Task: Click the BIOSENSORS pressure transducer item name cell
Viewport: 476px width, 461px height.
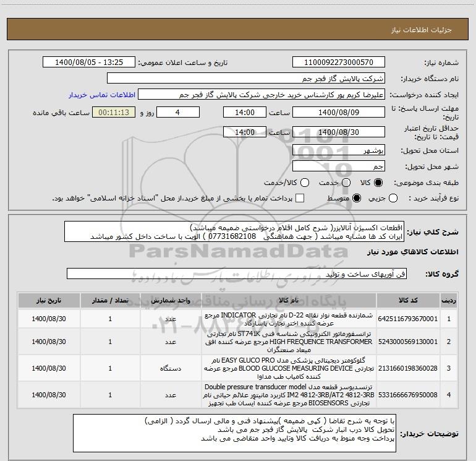Action: (x=289, y=395)
